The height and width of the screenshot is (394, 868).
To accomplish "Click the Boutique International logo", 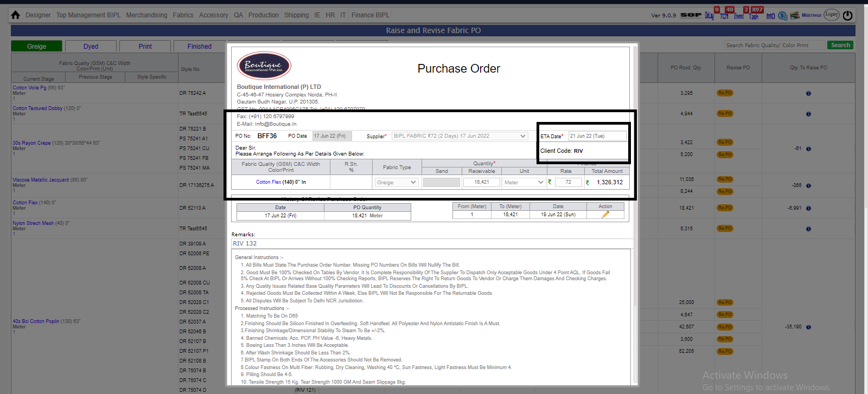I will tap(264, 66).
